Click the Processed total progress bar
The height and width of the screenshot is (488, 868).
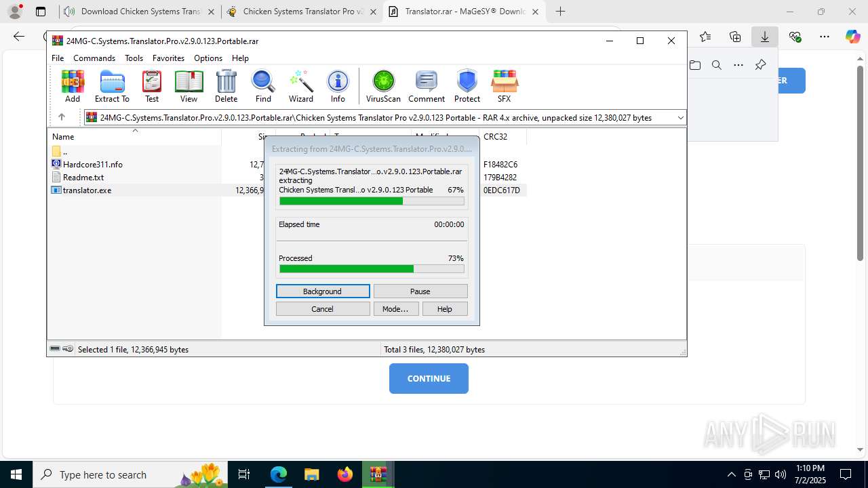pyautogui.click(x=372, y=269)
